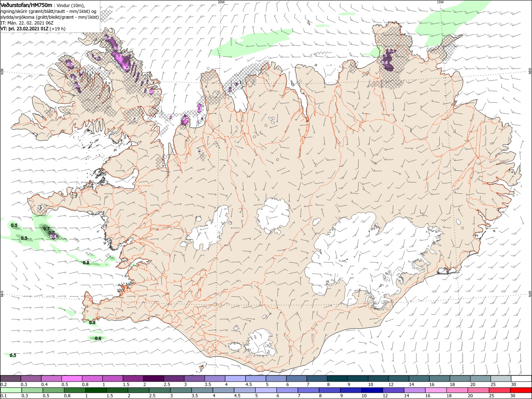Screen dimensions: 532x399
Task: Click the pale green 0.1 swatch in the rain legend
Action: pyautogui.click(x=10, y=390)
